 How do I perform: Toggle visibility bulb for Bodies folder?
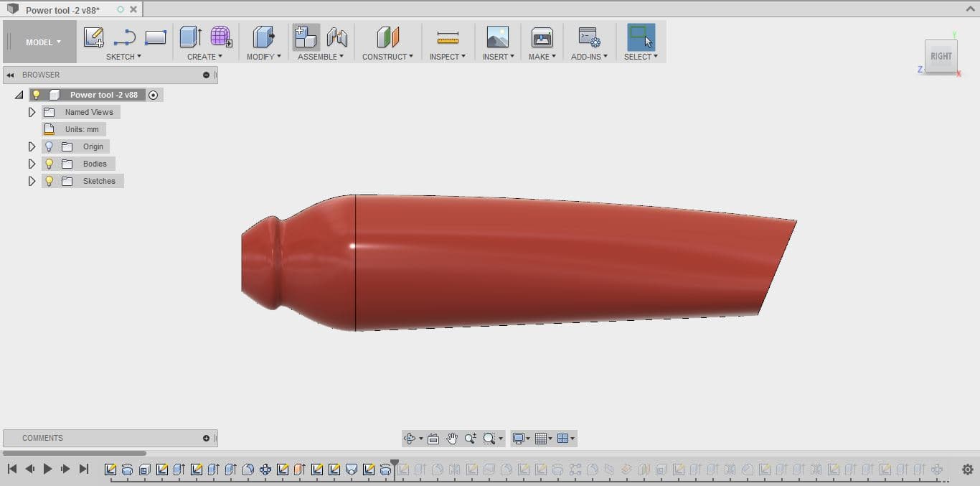[49, 164]
